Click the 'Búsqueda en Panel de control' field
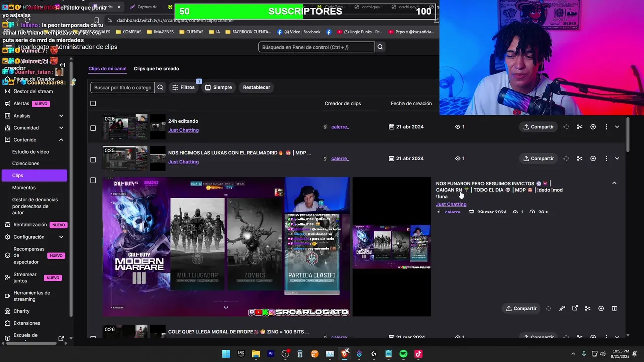The width and height of the screenshot is (644, 362). pyautogui.click(x=316, y=47)
